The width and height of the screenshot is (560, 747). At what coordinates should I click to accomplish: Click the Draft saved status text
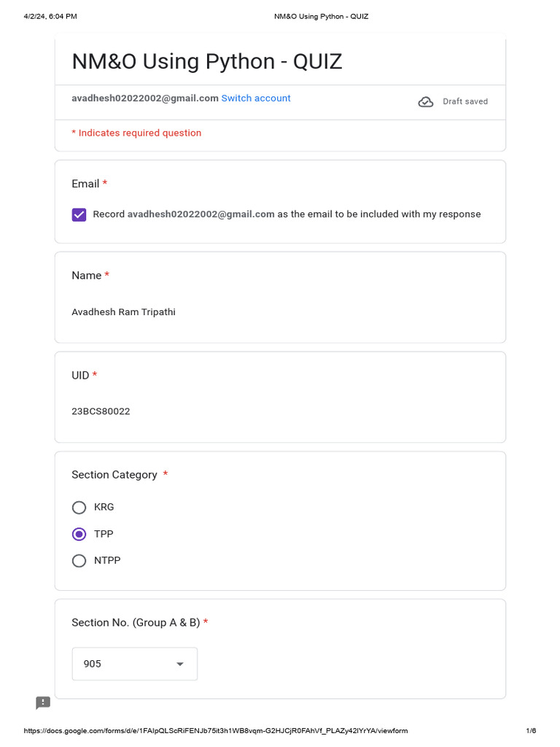465,102
